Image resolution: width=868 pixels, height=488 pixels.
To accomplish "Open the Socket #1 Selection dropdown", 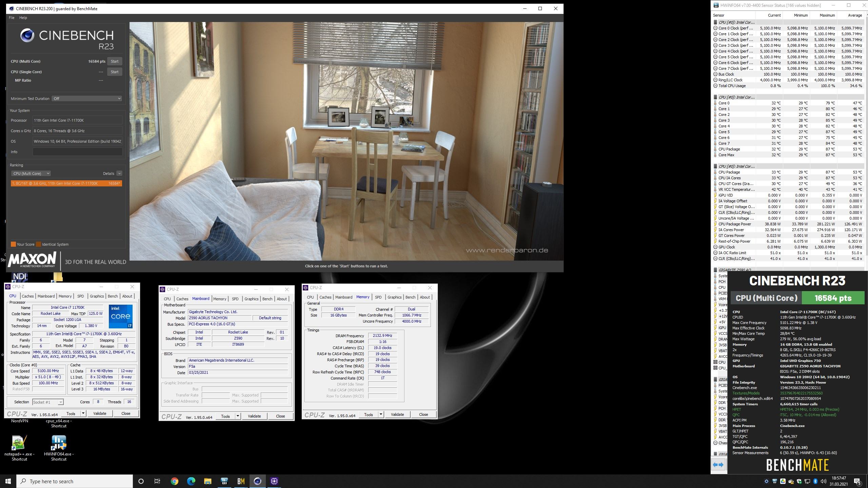I will [48, 402].
